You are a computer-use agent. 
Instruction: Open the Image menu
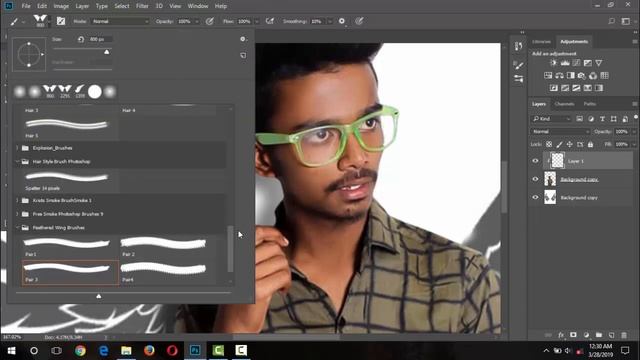pos(61,6)
